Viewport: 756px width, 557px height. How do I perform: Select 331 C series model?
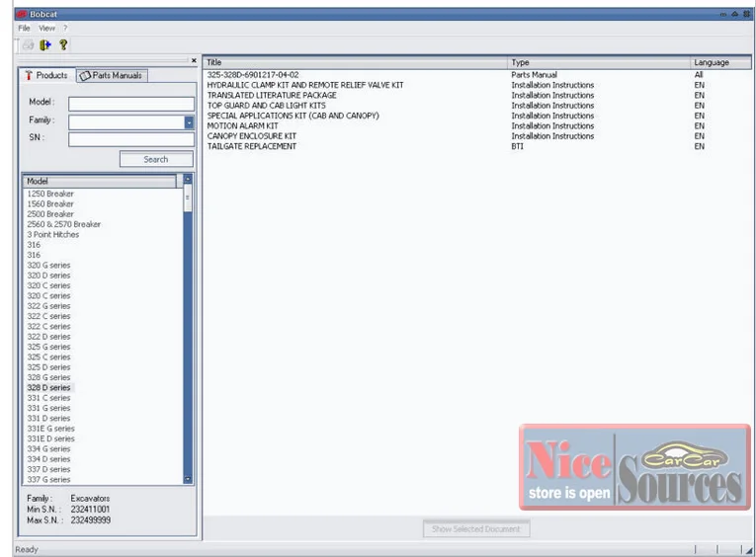[x=48, y=398]
